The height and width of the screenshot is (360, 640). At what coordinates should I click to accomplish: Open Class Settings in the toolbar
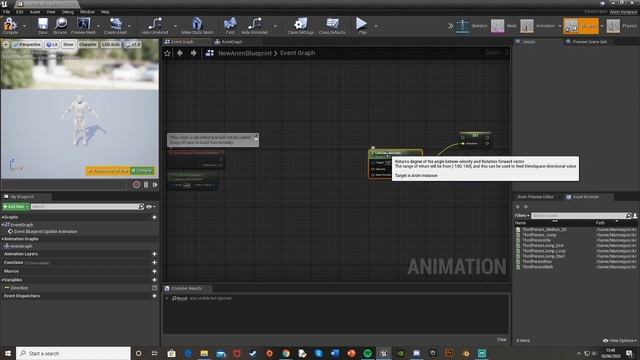pyautogui.click(x=300, y=26)
